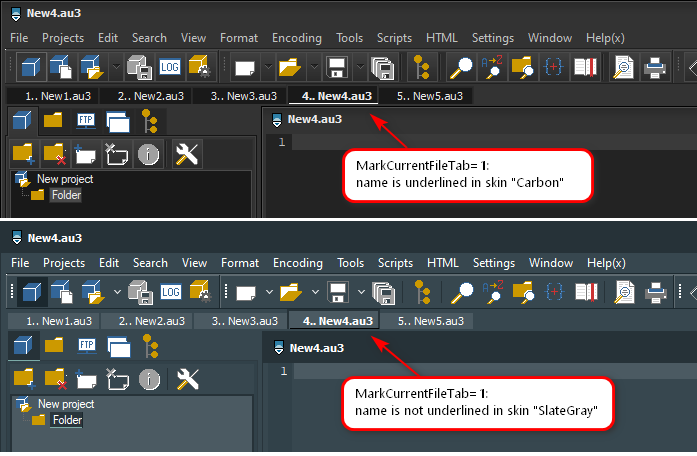The height and width of the screenshot is (456, 697).
Task: Open dropdown arrow next to open-folder icon, Carbon toolbar
Action: [x=314, y=68]
